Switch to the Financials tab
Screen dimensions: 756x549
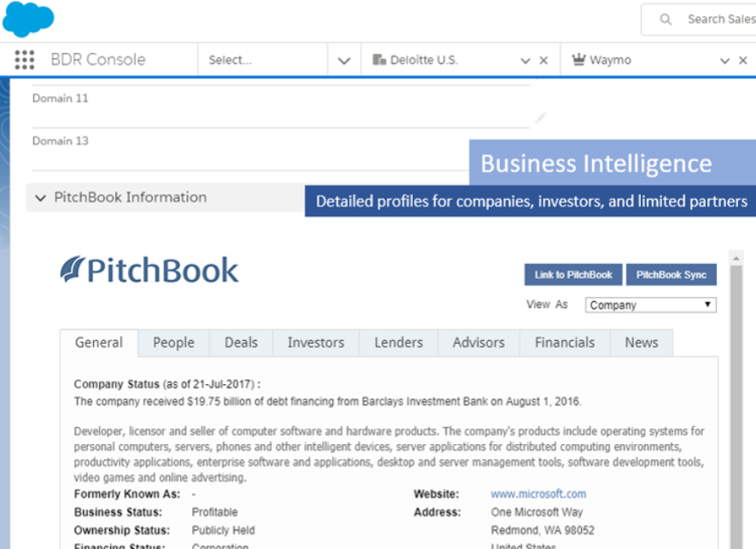[565, 342]
